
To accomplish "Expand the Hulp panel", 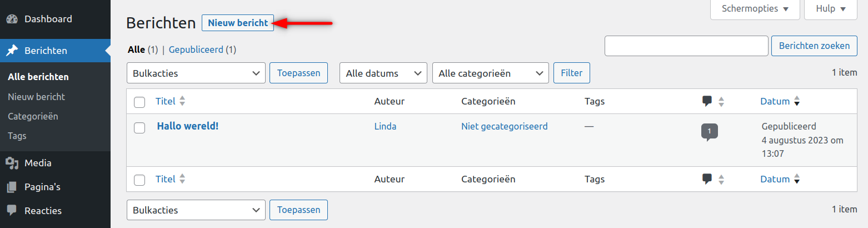I will coord(831,9).
